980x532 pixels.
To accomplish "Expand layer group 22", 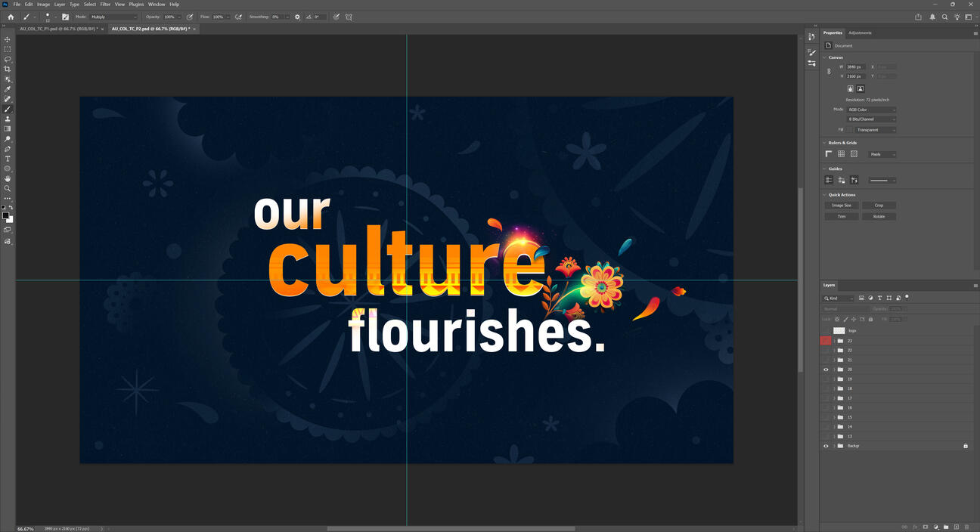I will click(x=834, y=351).
